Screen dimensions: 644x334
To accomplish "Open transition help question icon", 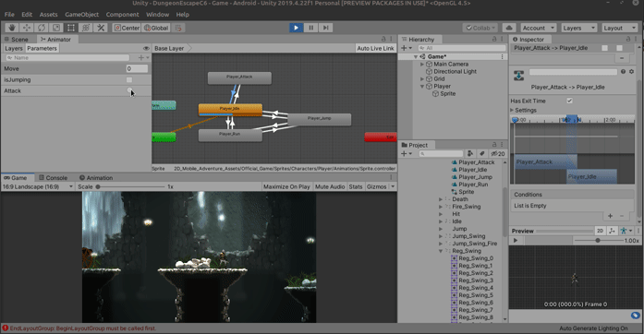I will coord(623,71).
